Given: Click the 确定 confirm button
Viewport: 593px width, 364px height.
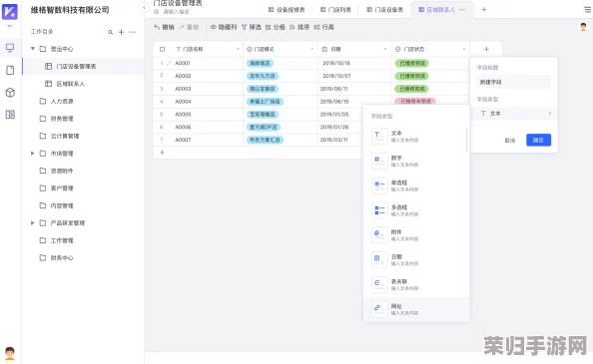Looking at the screenshot, I should point(538,140).
